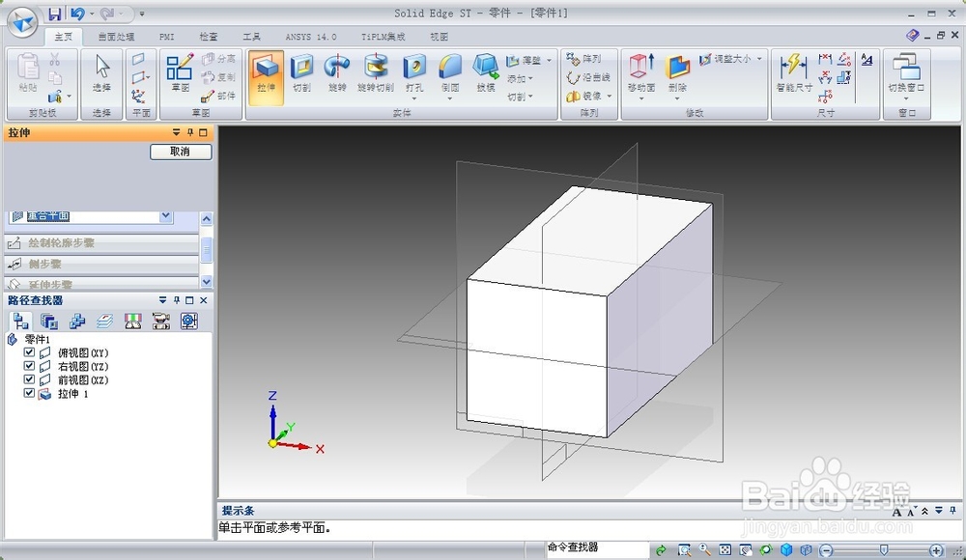Click the undo arrow icon
The image size is (966, 560).
coord(77,14)
